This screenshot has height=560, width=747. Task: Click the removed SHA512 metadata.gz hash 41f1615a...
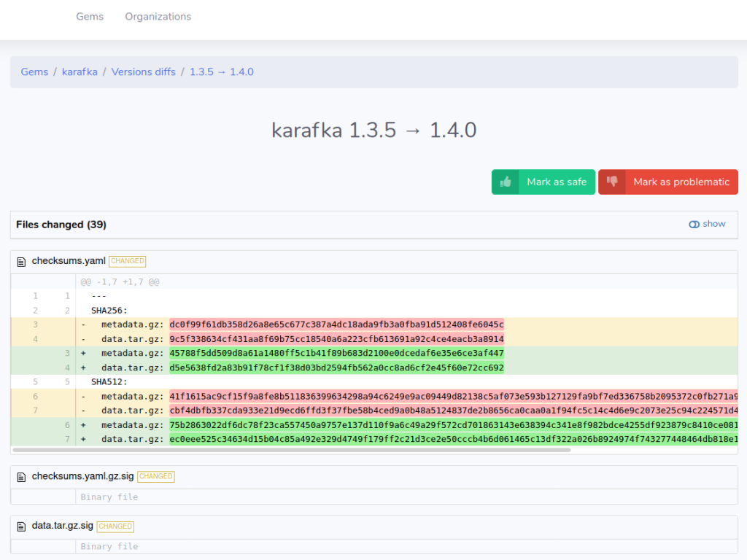coord(454,396)
